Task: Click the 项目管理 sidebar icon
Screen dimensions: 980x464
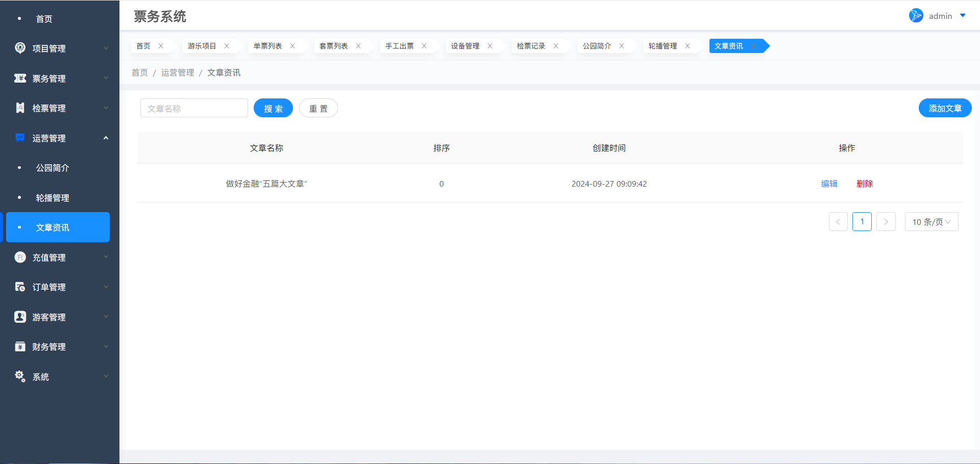Action: point(20,48)
